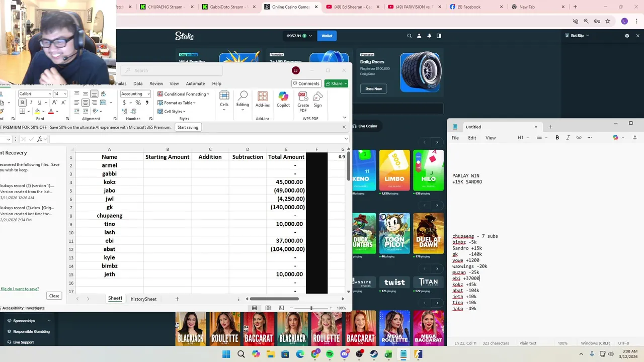Screen dimensions: 644x362
Task: Close the Document Recovery pane
Action: tap(54, 296)
